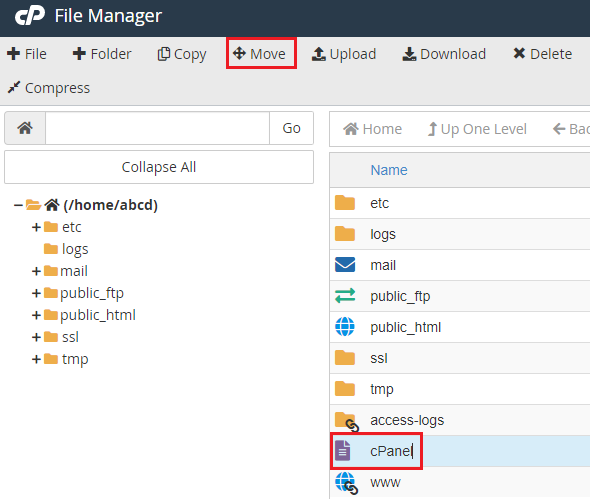This screenshot has width=590, height=499.
Task: Click the Copy toolbar icon
Action: coord(164,54)
